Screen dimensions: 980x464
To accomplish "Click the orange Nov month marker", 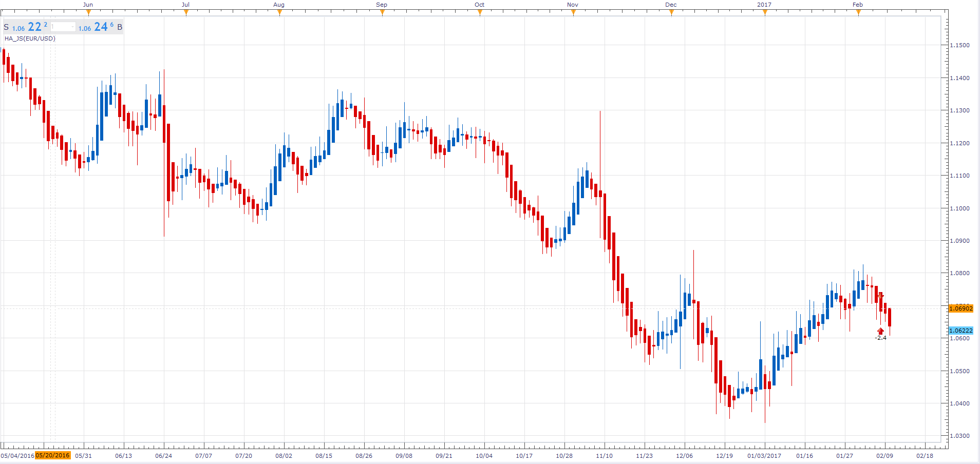I will point(573,12).
